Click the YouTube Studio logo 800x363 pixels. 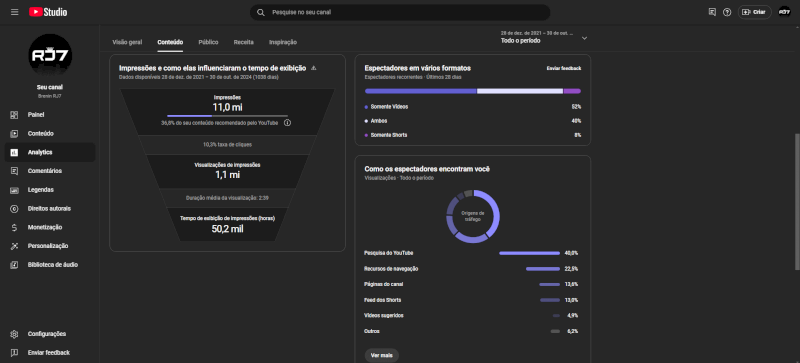coord(48,12)
